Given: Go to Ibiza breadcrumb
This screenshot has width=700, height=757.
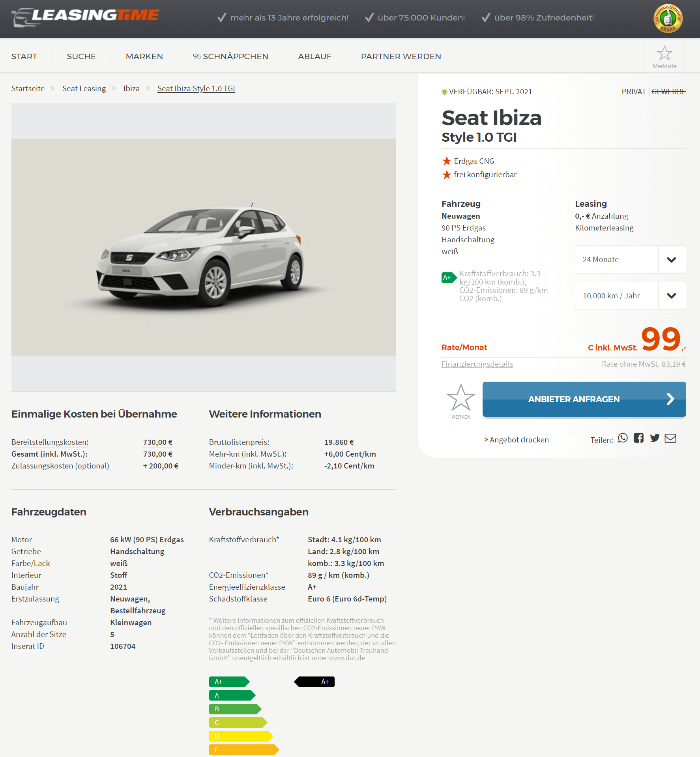Looking at the screenshot, I should click(x=131, y=88).
